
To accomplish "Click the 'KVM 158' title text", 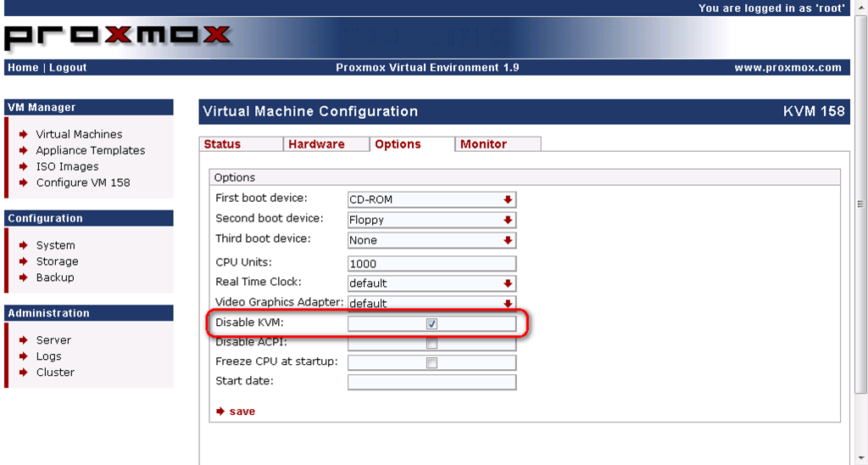I will coord(814,111).
